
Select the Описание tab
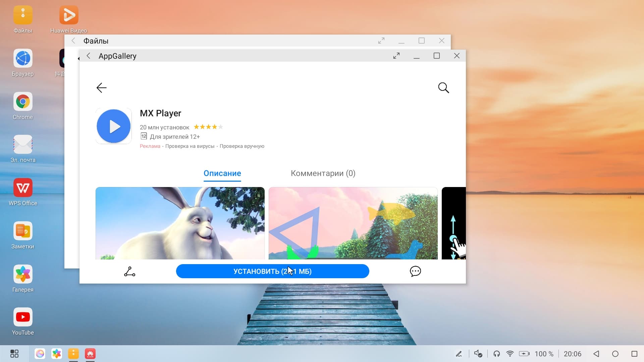tap(222, 173)
